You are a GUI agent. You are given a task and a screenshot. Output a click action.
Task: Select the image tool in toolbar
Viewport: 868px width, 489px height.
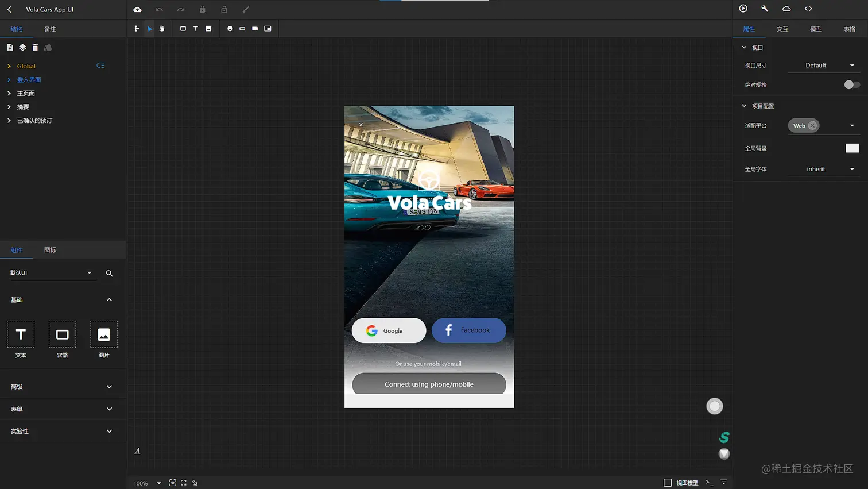click(x=208, y=28)
